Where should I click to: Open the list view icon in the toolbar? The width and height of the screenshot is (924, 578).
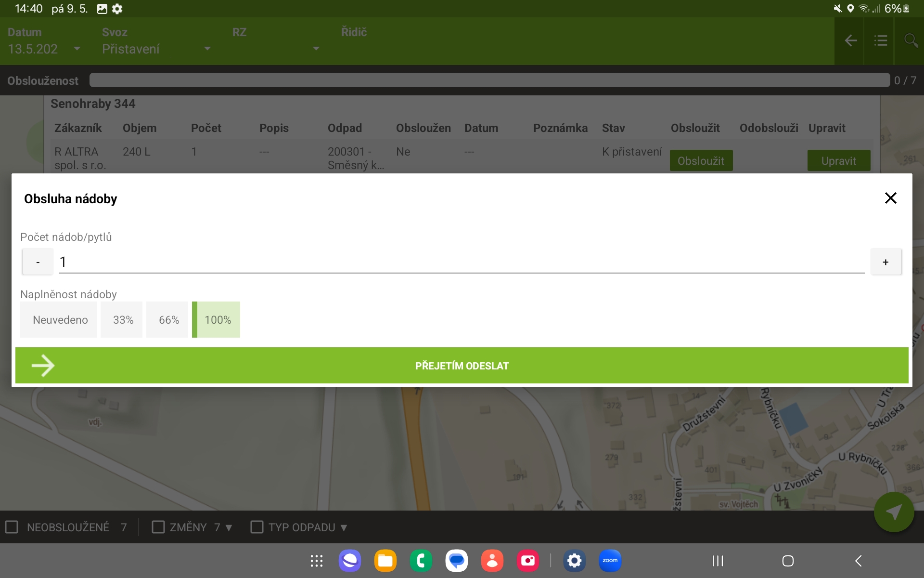880,41
